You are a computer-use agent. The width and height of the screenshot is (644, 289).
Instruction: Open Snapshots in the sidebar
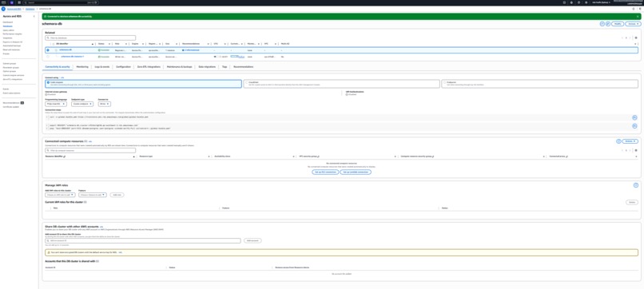7,38
